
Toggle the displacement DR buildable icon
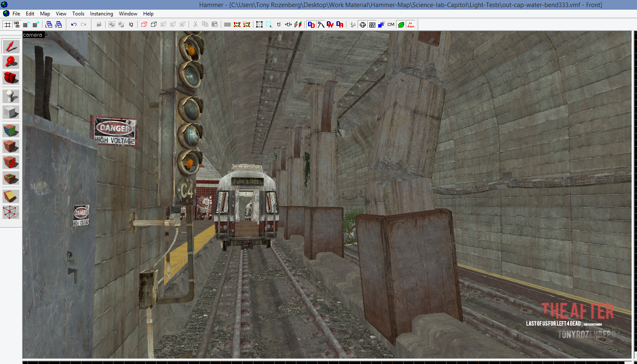pyautogui.click(x=340, y=25)
